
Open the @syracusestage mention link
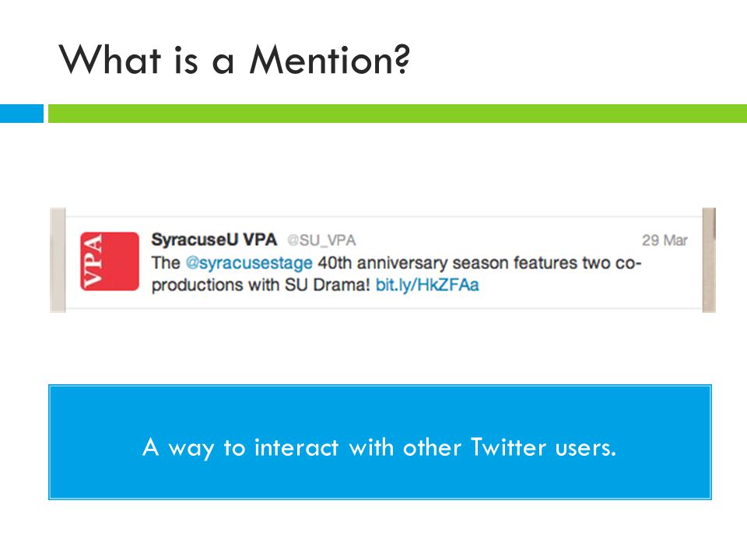[249, 263]
